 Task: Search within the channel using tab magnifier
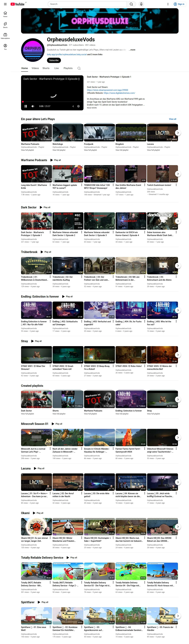pyautogui.click(x=79, y=68)
